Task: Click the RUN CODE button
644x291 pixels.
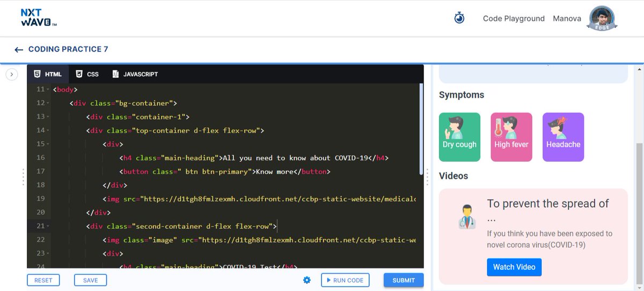Action: point(345,280)
